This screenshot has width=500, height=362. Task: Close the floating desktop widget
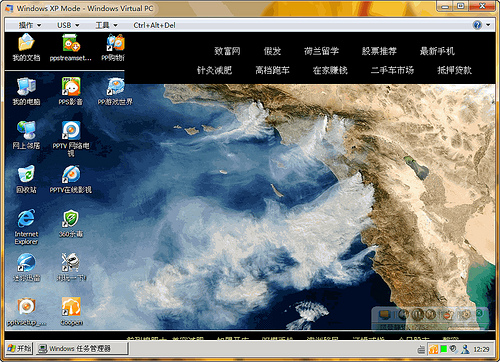pos(479,313)
